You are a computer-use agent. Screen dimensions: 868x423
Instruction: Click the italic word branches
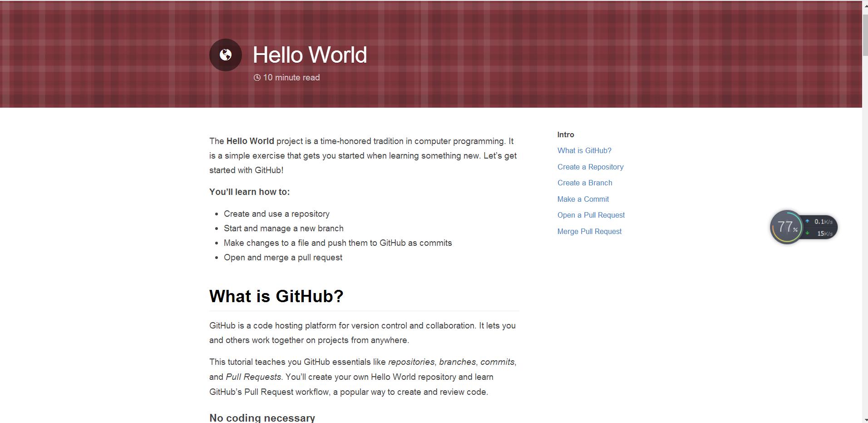(x=457, y=362)
